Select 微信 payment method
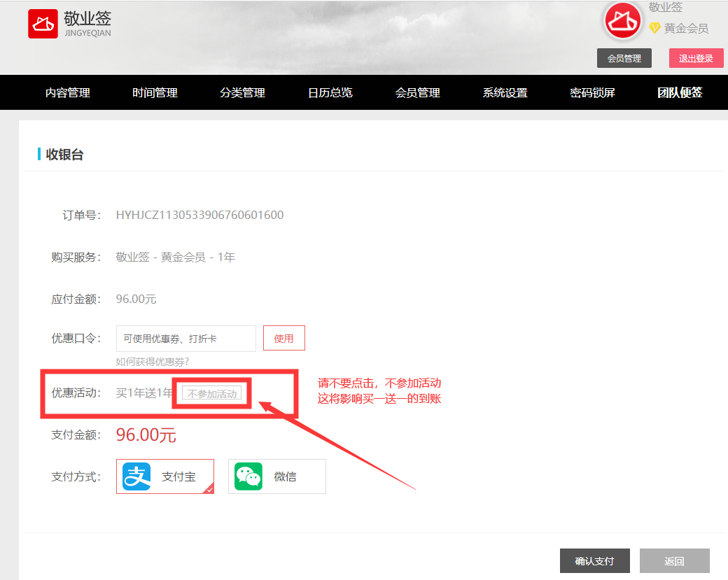The width and height of the screenshot is (728, 580). pyautogui.click(x=277, y=476)
